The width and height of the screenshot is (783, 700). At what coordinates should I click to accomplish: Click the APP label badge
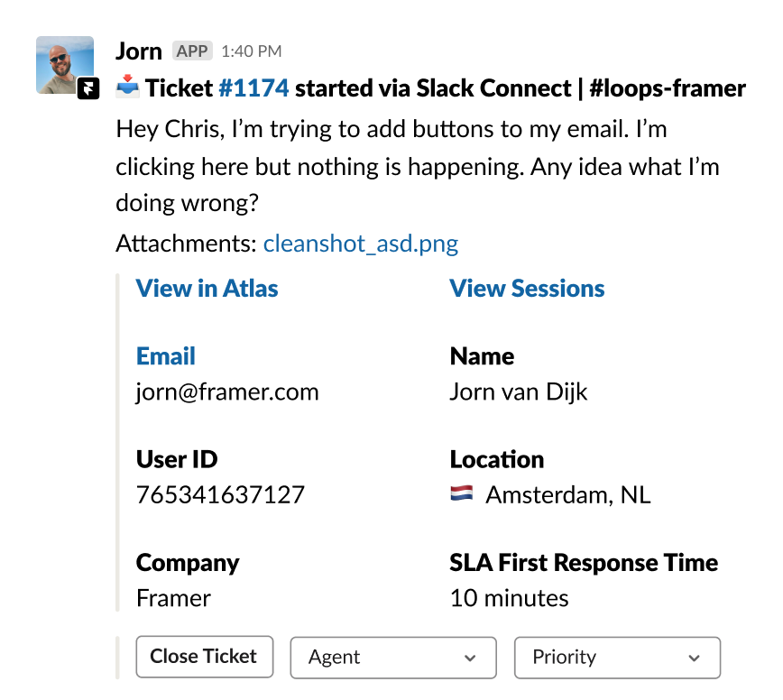[x=191, y=51]
